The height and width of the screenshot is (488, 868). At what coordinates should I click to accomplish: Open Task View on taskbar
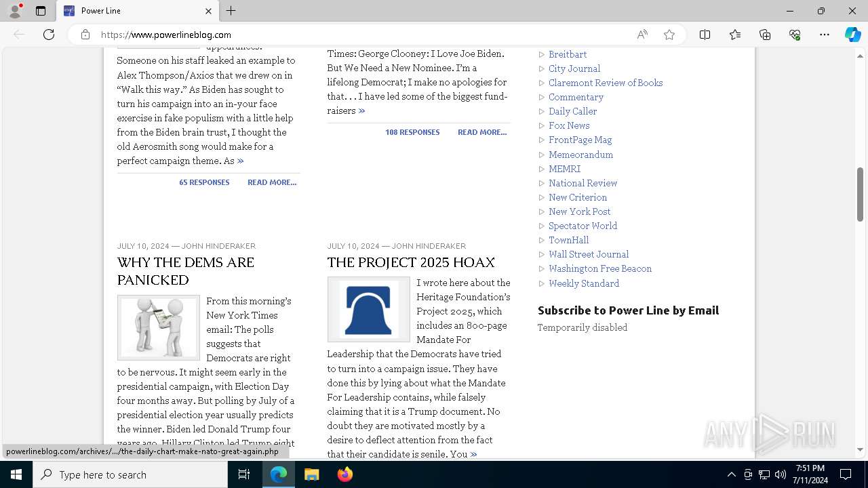[x=244, y=474]
